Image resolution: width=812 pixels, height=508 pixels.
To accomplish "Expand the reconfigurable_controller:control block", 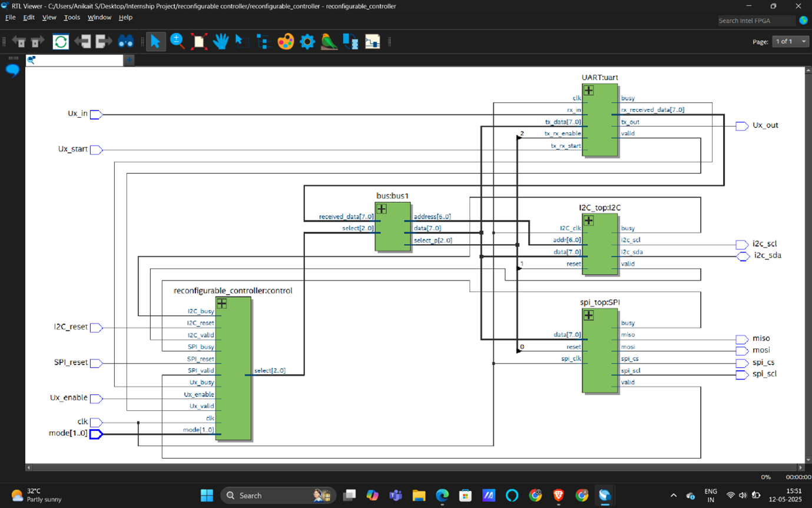I will coord(222,304).
